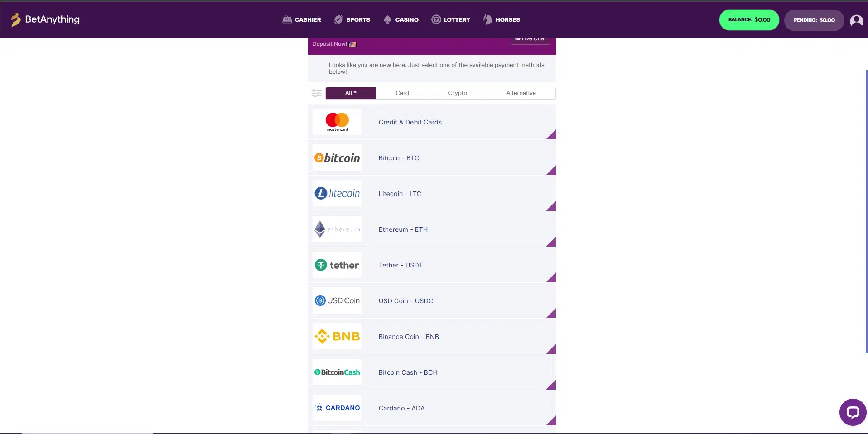Open the Casino section

point(401,19)
